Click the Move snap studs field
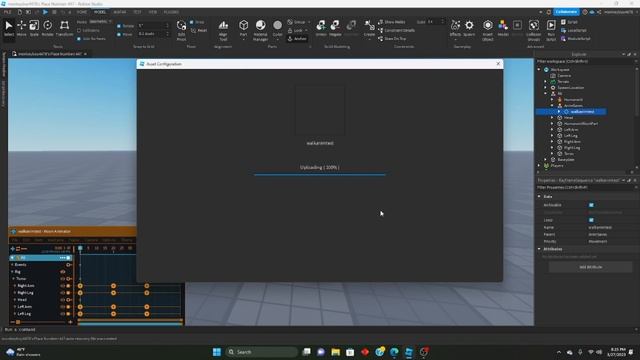The image size is (640, 360). [x=153, y=34]
